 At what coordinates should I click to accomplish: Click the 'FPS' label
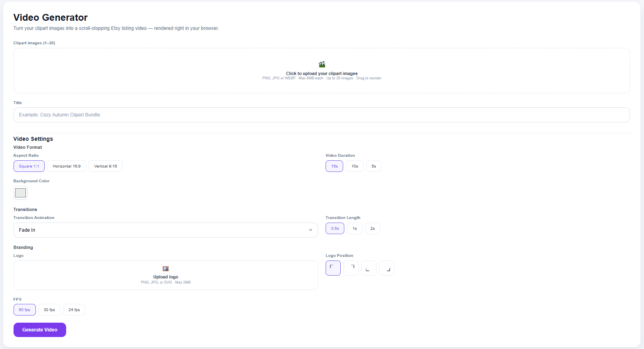point(18,300)
